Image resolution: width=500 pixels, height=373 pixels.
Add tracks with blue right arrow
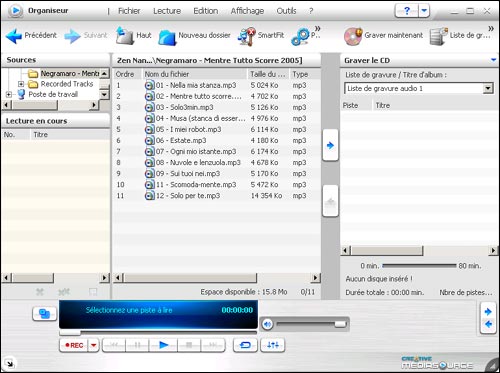330,146
